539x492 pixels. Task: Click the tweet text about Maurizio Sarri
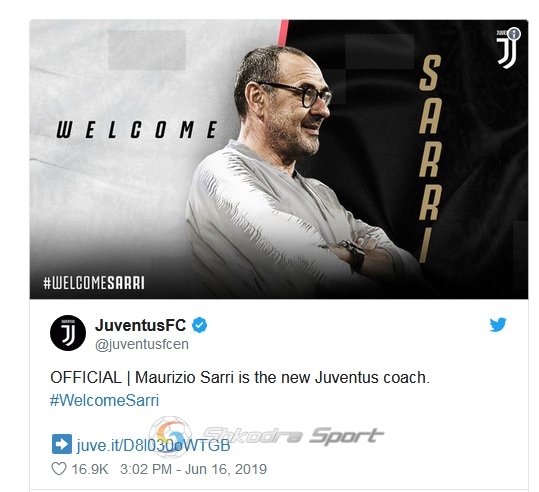240,377
